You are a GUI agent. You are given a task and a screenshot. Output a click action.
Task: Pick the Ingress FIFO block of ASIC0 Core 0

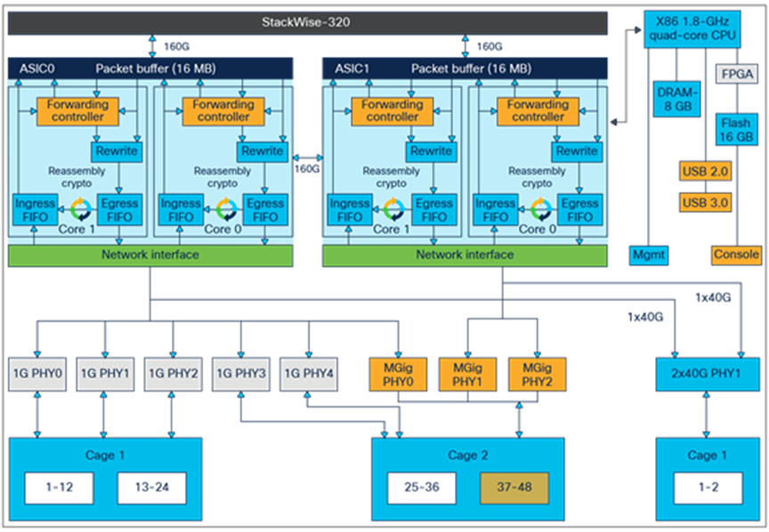(x=181, y=210)
